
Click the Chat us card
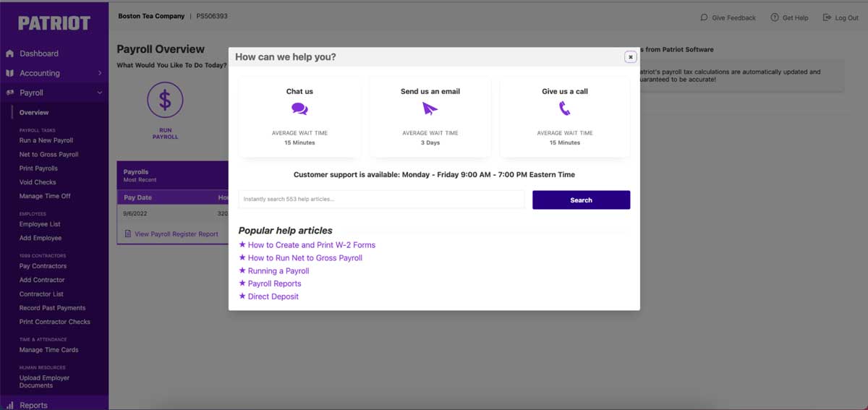click(x=299, y=116)
